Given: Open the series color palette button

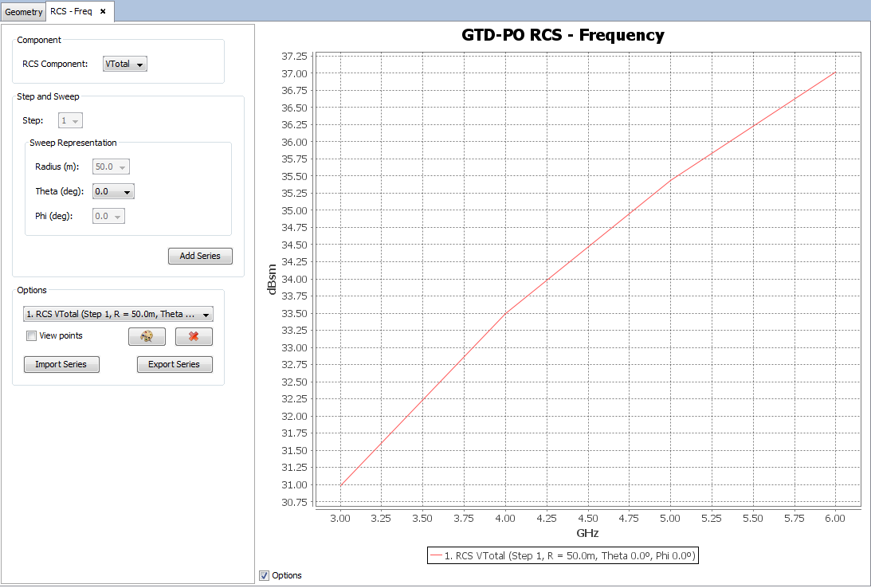Looking at the screenshot, I should coord(147,336).
